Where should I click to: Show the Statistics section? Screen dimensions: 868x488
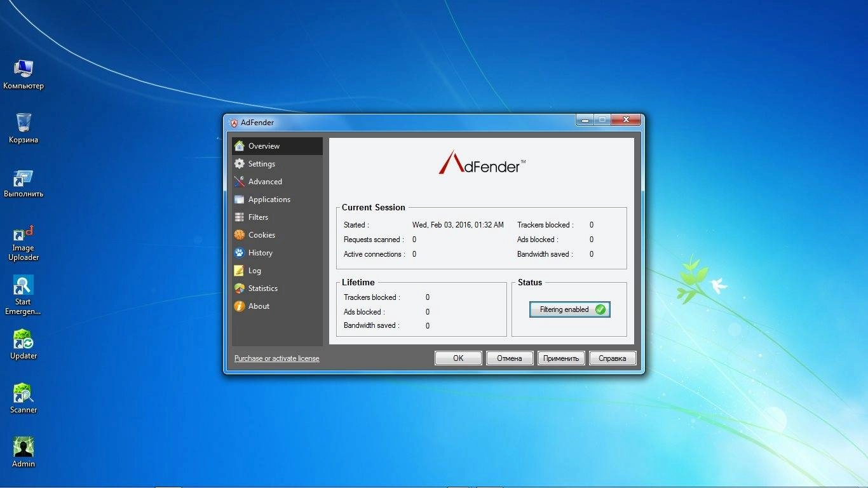click(x=277, y=288)
